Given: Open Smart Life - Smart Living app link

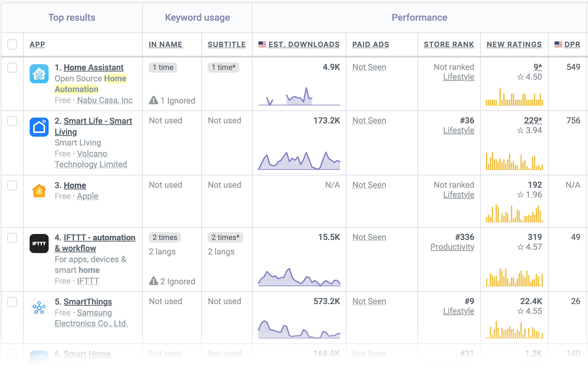Looking at the screenshot, I should (x=93, y=126).
